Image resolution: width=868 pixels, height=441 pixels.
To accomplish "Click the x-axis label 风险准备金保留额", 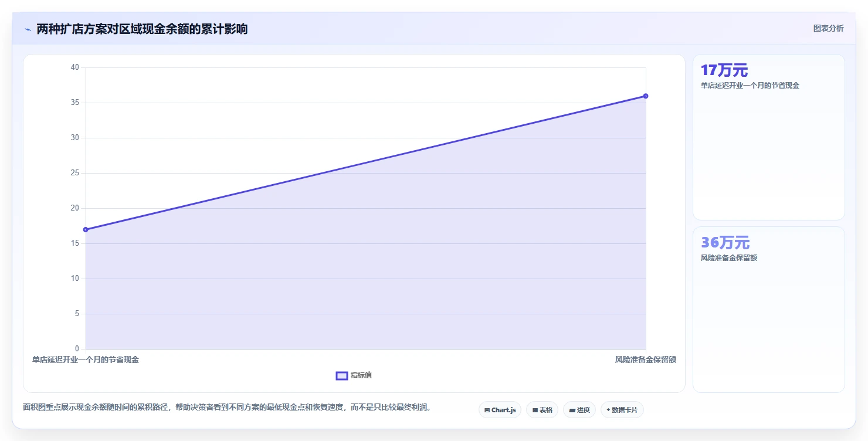I will click(645, 359).
